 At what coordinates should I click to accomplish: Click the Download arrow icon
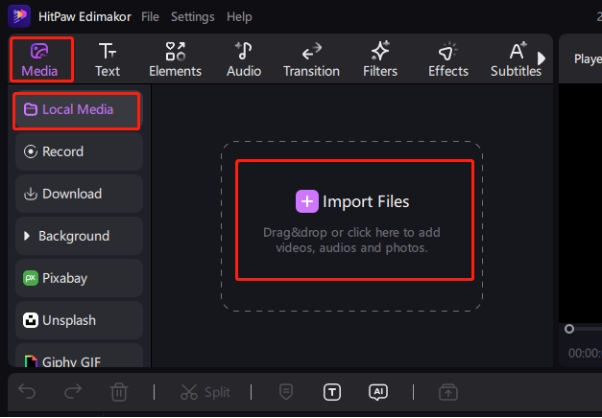pos(30,194)
